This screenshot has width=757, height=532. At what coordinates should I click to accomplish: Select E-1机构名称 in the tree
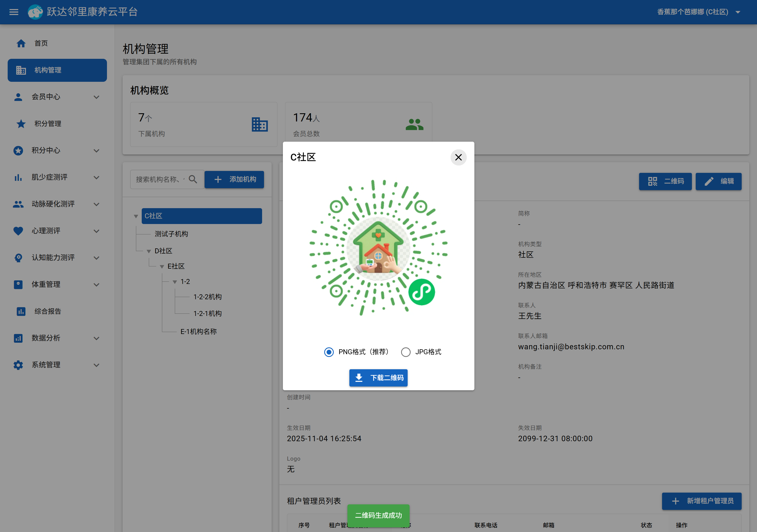click(198, 332)
